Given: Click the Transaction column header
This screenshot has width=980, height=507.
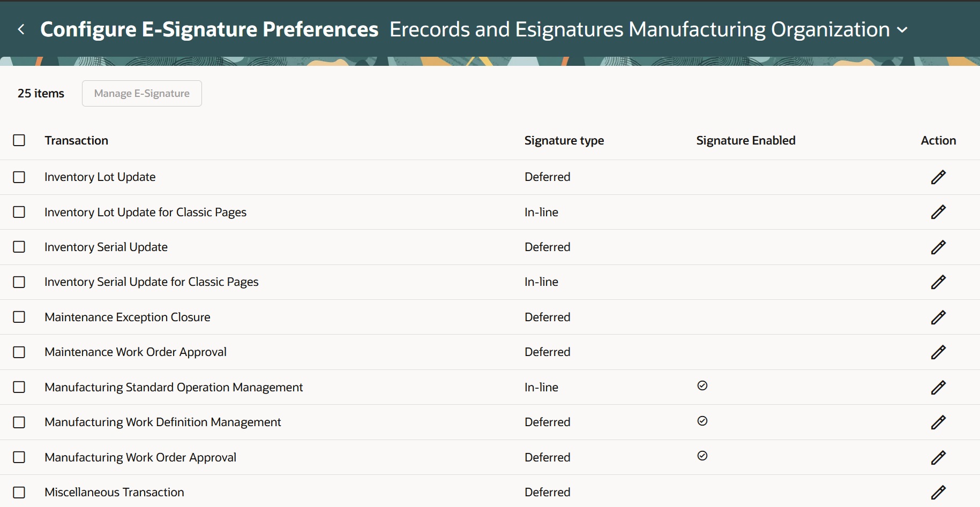Looking at the screenshot, I should pos(77,140).
